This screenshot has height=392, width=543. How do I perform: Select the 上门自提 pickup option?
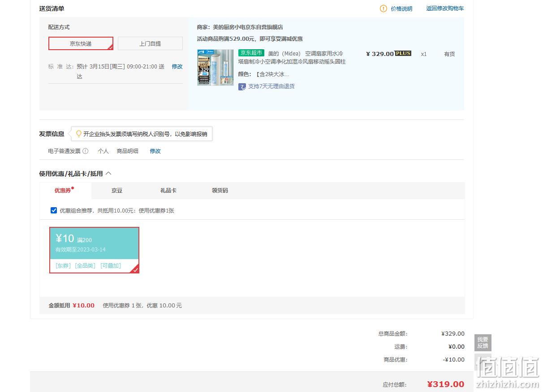tap(150, 43)
